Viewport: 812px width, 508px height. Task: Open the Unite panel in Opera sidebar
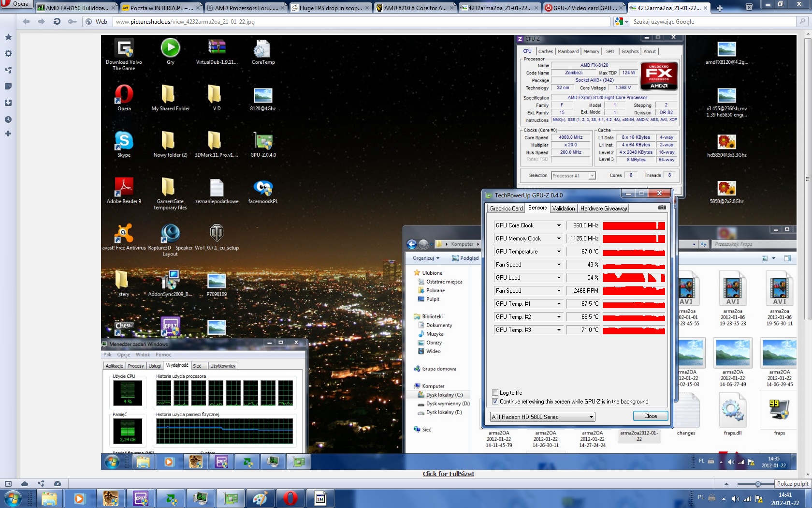(x=8, y=70)
